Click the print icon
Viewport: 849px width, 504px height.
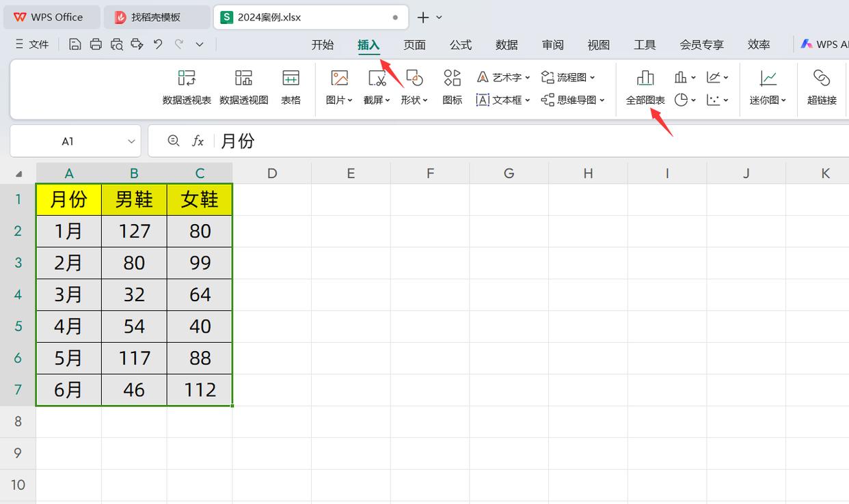click(96, 44)
